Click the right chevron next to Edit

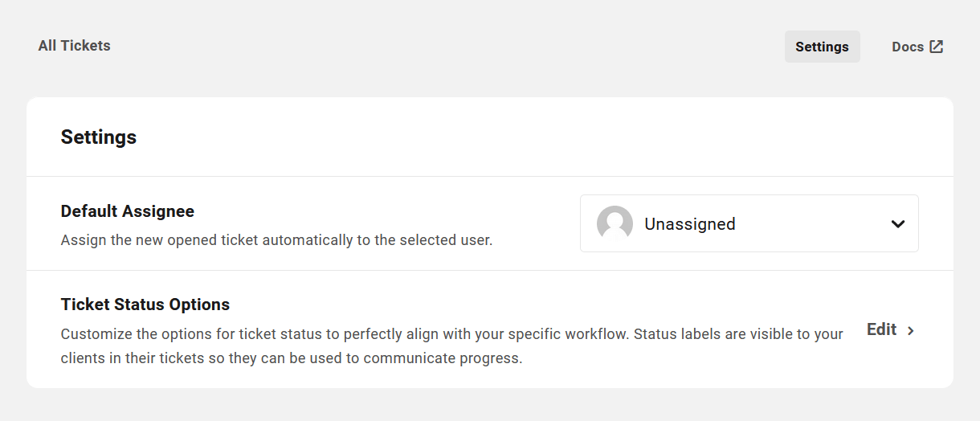click(911, 330)
